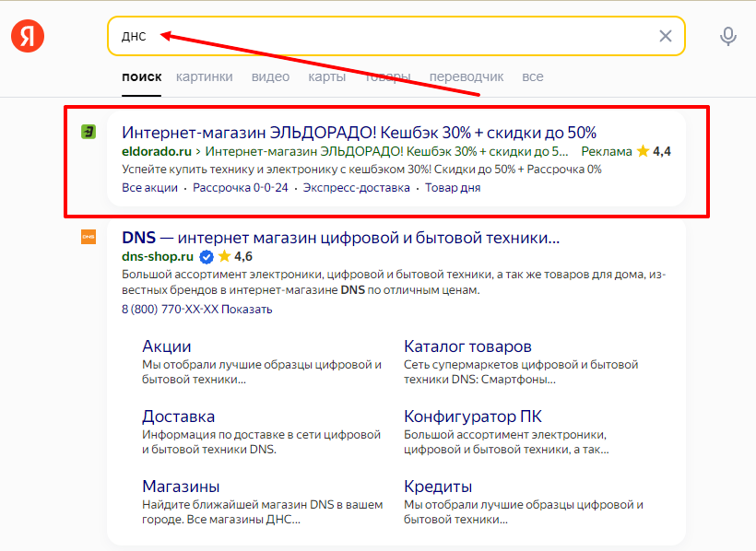Open 'DNS — интернет магазин' result title
Screen dimensions: 756x551
tap(341, 238)
